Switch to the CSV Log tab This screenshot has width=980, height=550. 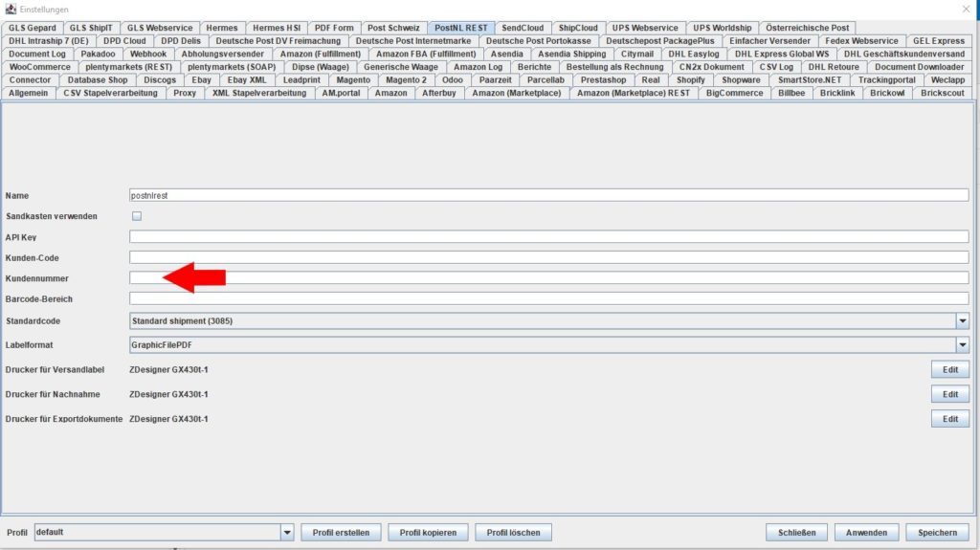[x=776, y=67]
